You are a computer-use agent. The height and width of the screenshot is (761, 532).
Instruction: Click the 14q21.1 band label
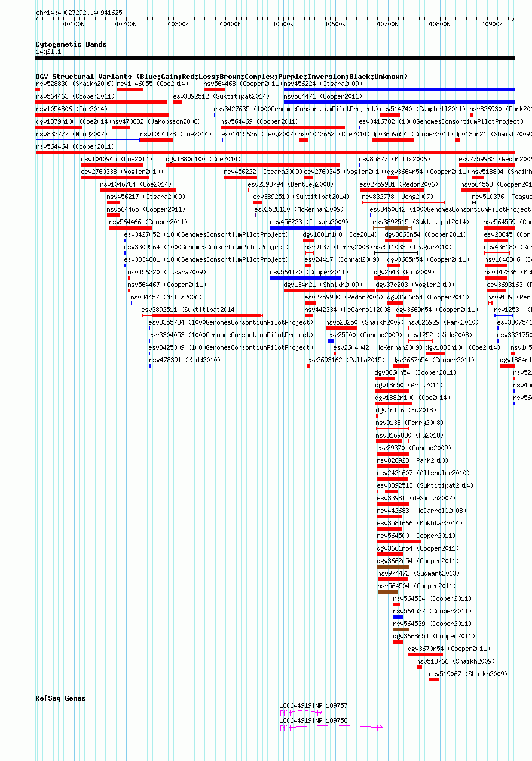click(x=48, y=51)
